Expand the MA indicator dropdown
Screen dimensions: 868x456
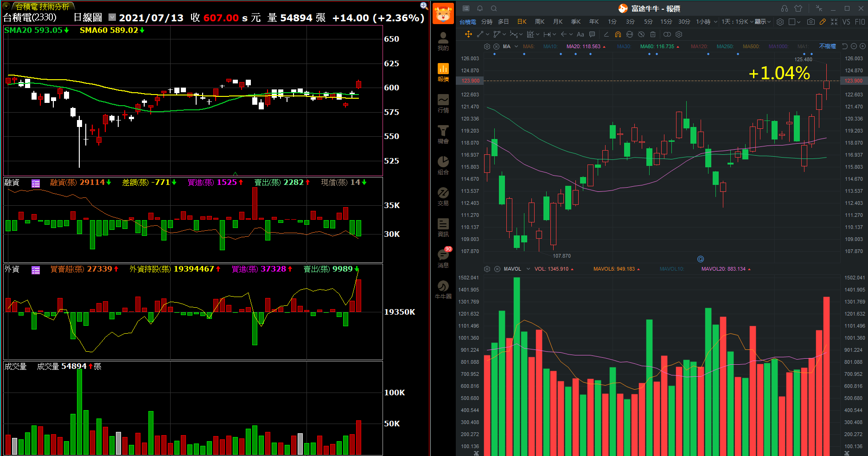point(516,46)
